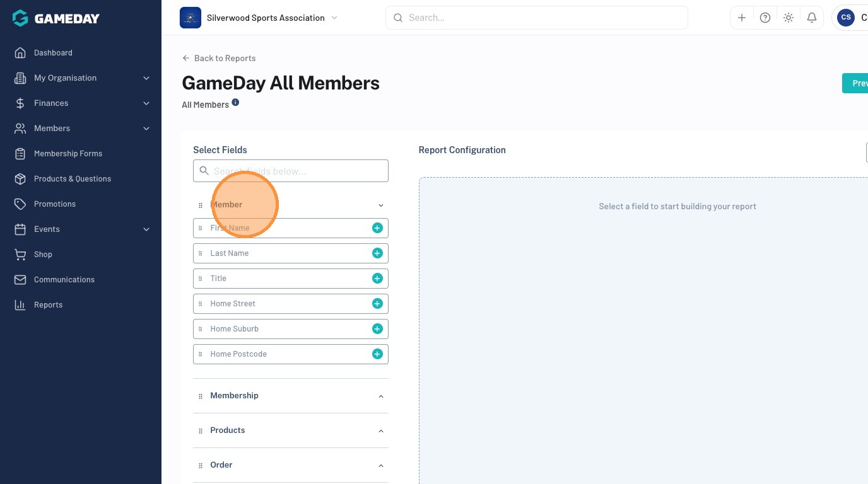Open notifications bell icon
The width and height of the screenshot is (868, 484).
point(812,18)
